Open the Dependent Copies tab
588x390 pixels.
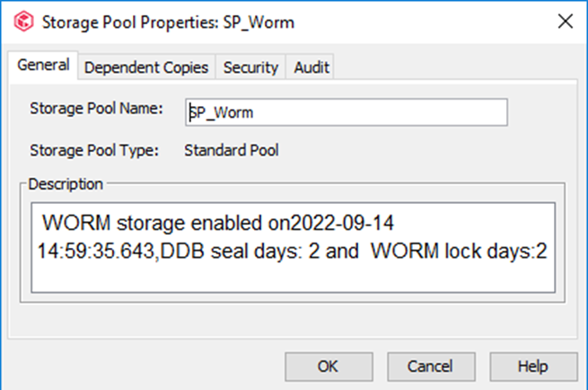(x=146, y=66)
